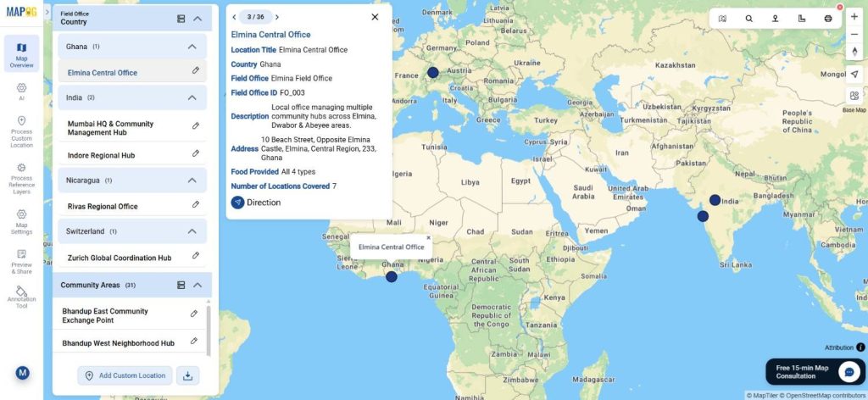Edit Indore Regional Hub with pencil icon
The image size is (868, 400).
pyautogui.click(x=196, y=153)
